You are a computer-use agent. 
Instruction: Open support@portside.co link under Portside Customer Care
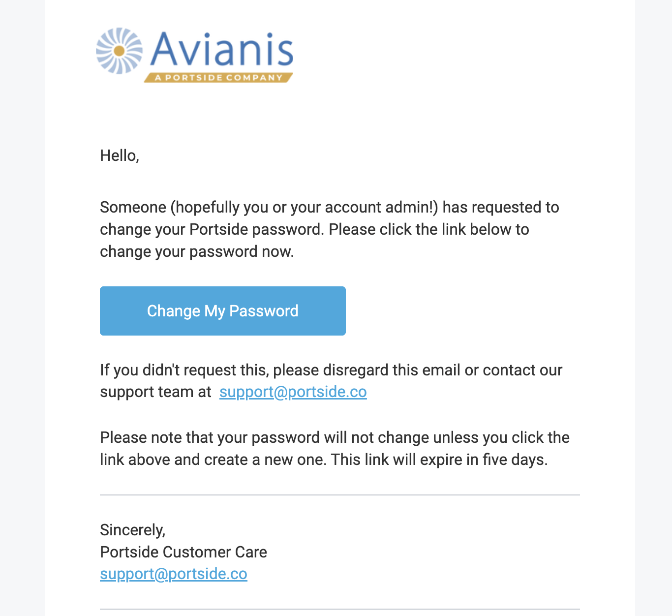click(x=173, y=574)
